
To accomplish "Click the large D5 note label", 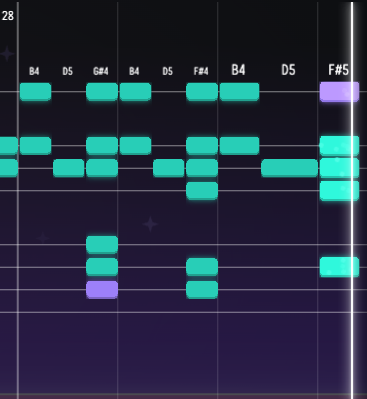I will (x=288, y=70).
